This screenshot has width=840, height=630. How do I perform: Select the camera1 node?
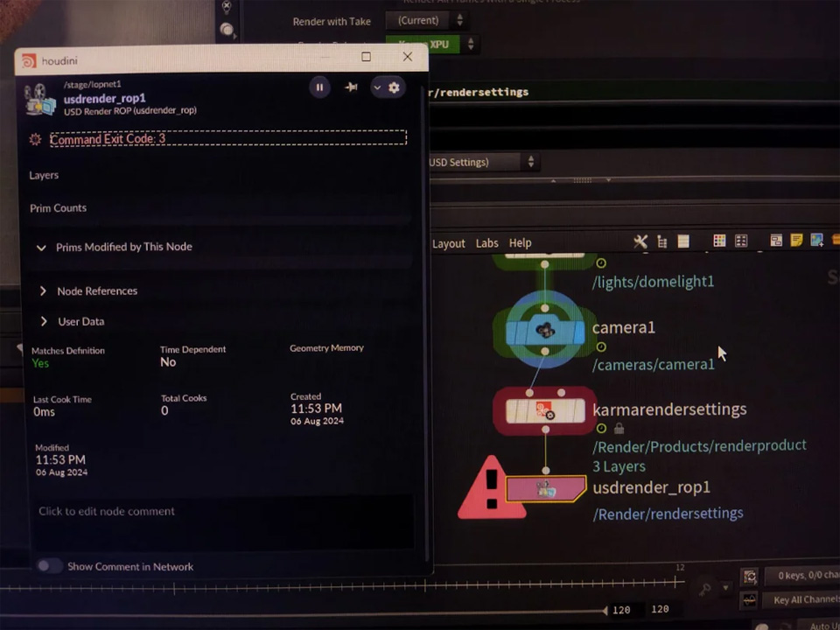(545, 331)
